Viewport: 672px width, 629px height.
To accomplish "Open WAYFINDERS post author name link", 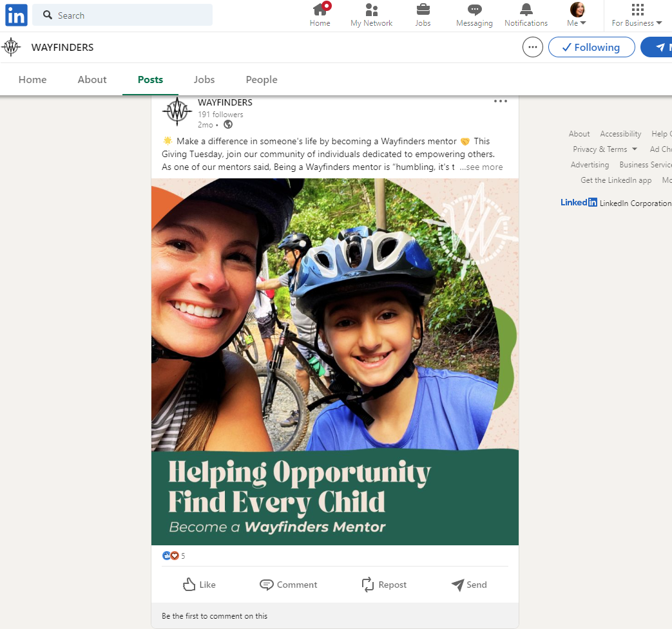I will pyautogui.click(x=225, y=102).
